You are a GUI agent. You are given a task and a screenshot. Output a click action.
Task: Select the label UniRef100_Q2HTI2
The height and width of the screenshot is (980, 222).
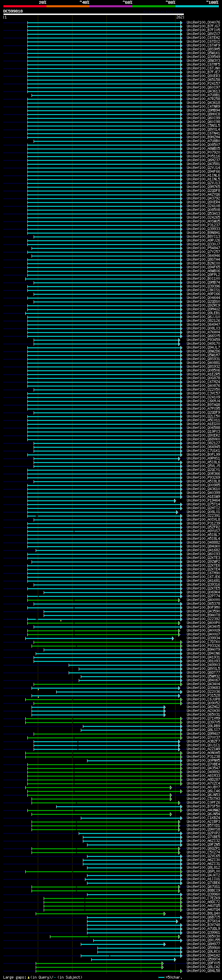point(203,508)
